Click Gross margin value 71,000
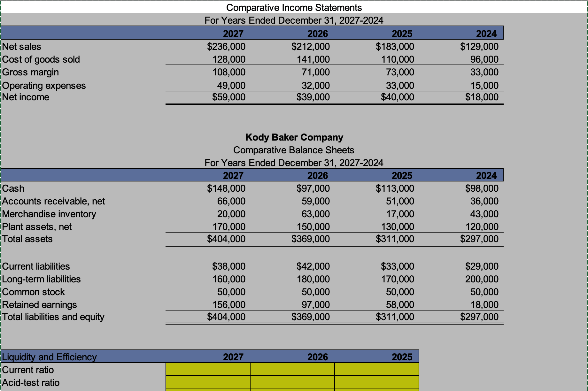The image size is (588, 391). click(316, 72)
